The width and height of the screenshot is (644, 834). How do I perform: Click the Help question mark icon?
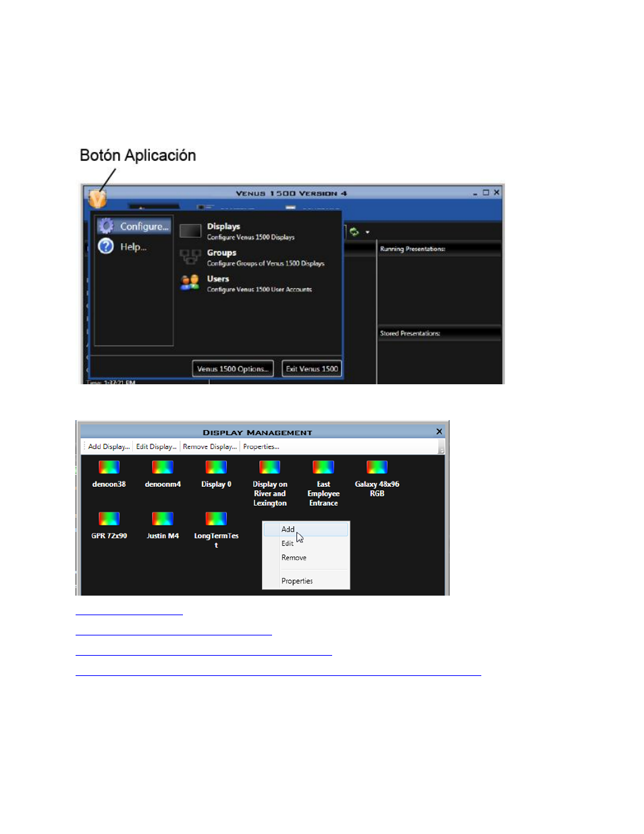tap(106, 246)
